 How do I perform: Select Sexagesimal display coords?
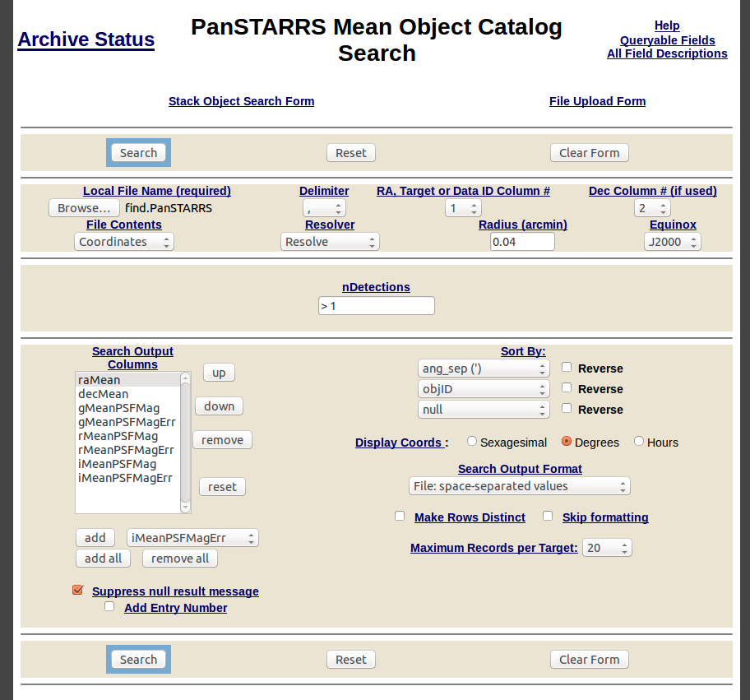click(471, 441)
